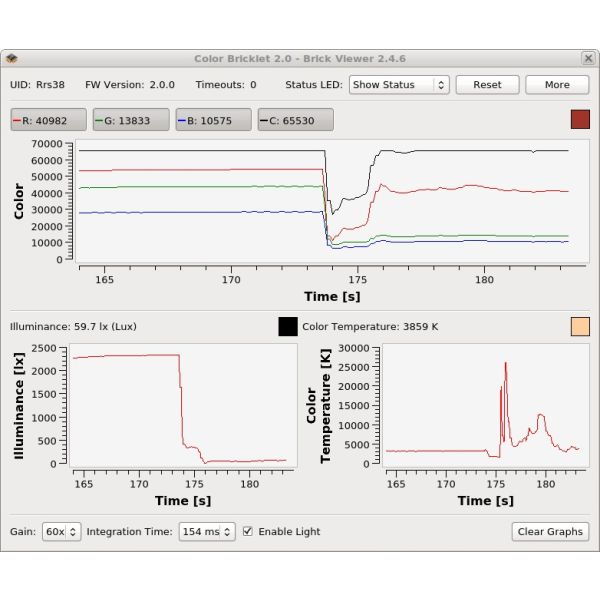Click inside the Color Temperature graph plot

(486, 405)
